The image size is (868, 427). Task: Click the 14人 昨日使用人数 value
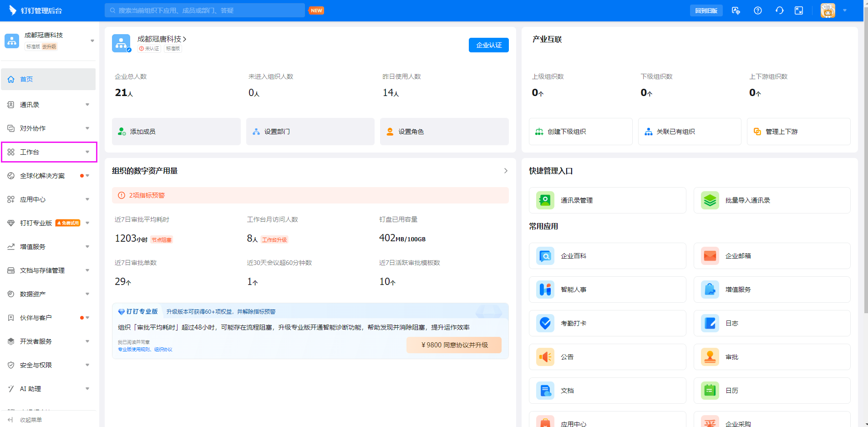[391, 93]
